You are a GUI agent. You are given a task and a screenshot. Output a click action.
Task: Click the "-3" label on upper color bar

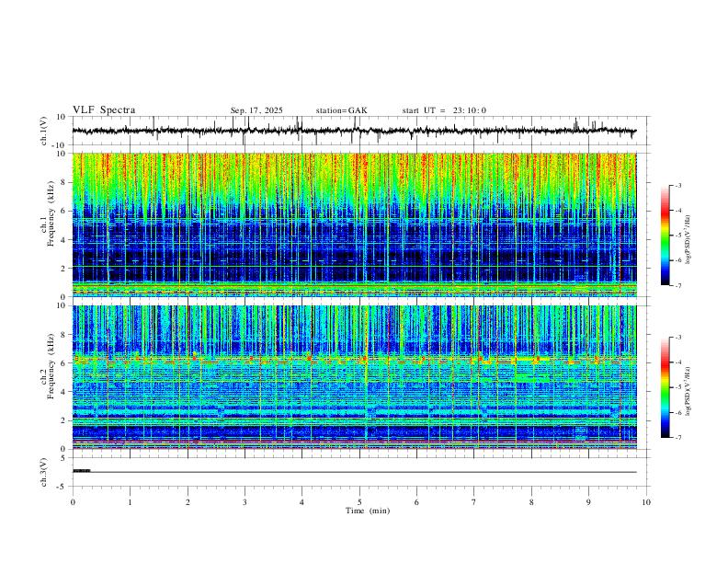tap(677, 185)
